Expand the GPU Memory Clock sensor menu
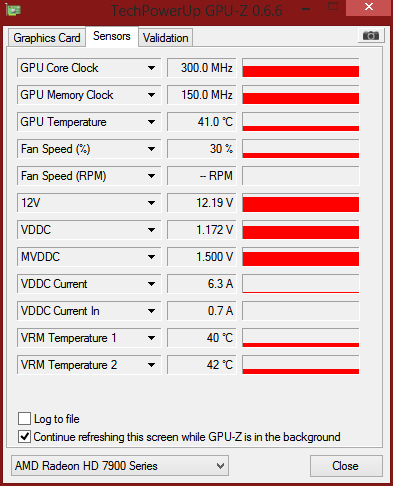This screenshot has width=393, height=486. pyautogui.click(x=151, y=95)
